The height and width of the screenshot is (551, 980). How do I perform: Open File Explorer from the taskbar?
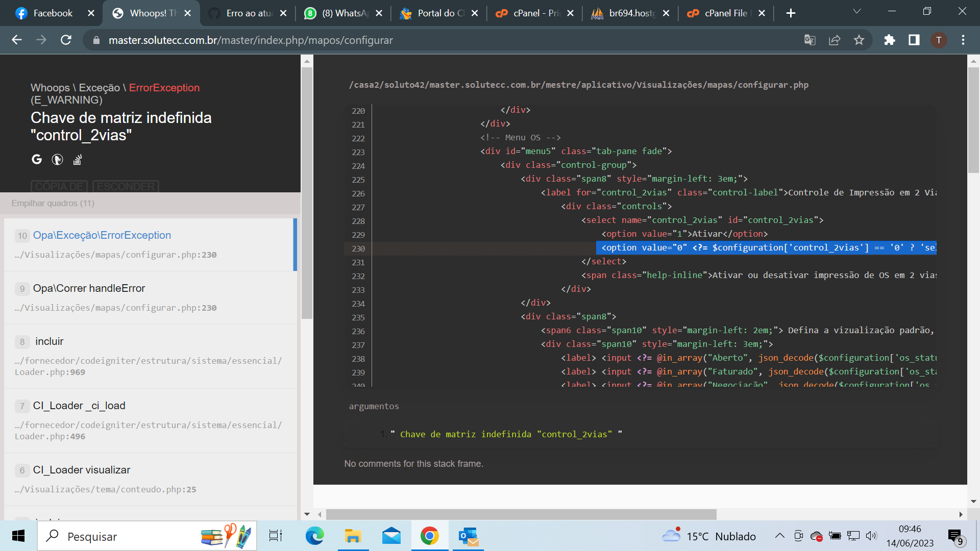point(353,536)
